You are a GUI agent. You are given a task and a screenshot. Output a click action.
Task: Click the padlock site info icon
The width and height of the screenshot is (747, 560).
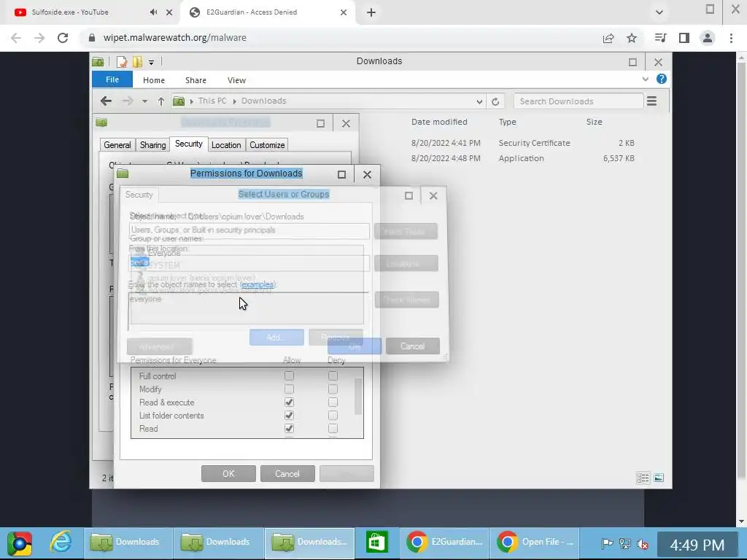(92, 38)
